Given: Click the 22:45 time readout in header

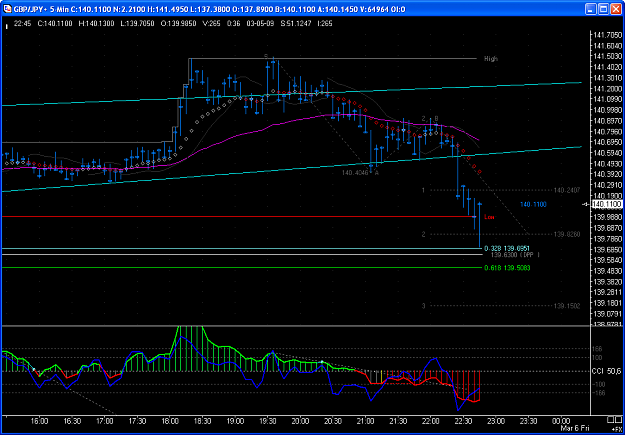Looking at the screenshot, I should coord(23,24).
